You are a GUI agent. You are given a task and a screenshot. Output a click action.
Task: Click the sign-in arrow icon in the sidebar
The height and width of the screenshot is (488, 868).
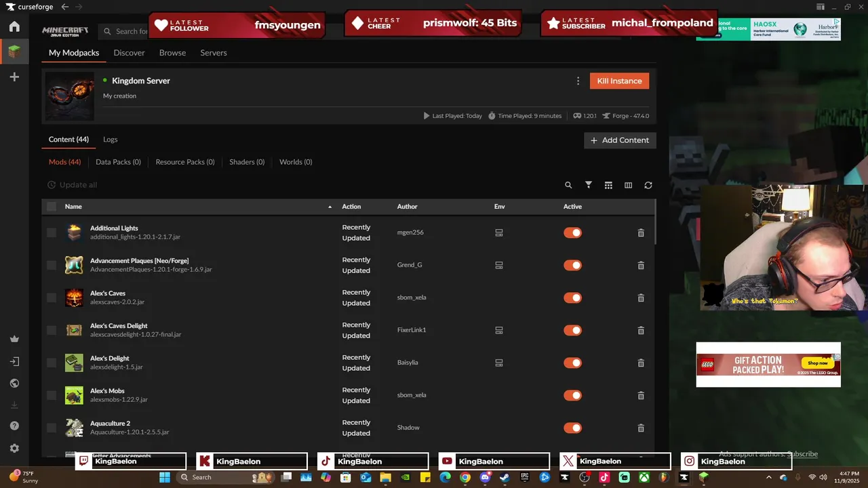click(x=14, y=361)
